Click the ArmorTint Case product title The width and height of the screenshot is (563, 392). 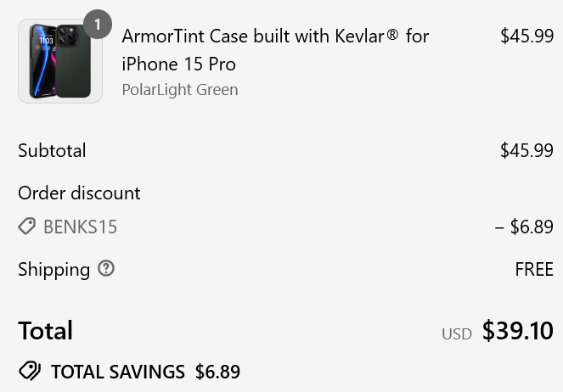[x=275, y=50]
